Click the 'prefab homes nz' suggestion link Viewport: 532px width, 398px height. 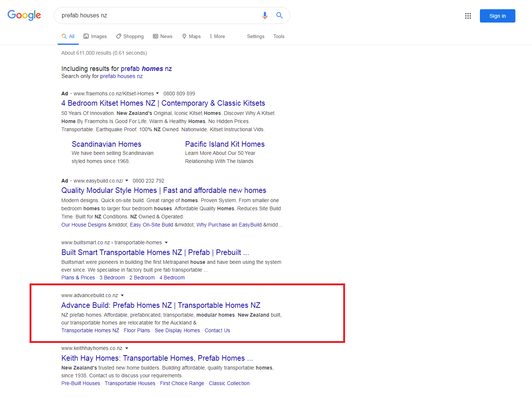(x=146, y=69)
